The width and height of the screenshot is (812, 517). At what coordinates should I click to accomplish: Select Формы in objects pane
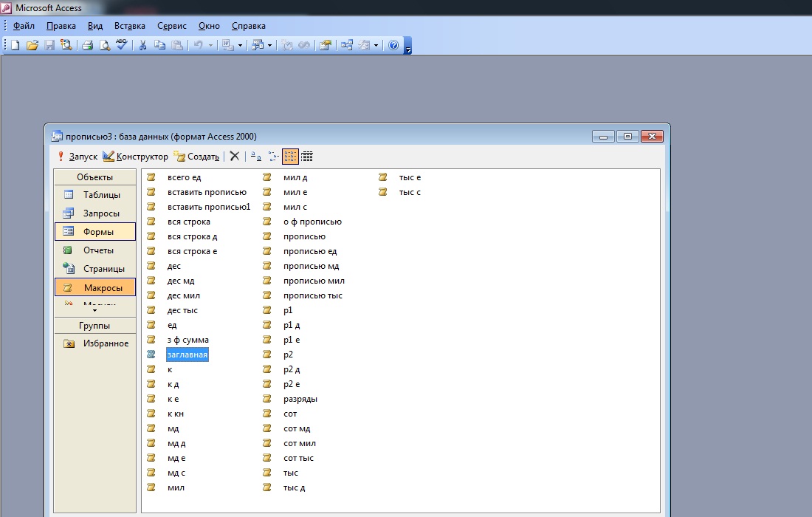pyautogui.click(x=94, y=232)
